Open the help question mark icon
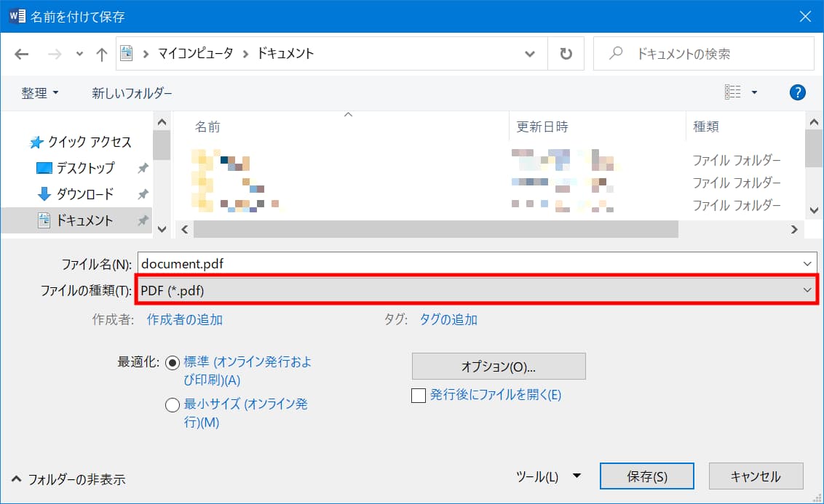This screenshot has width=824, height=504. pyautogui.click(x=797, y=92)
